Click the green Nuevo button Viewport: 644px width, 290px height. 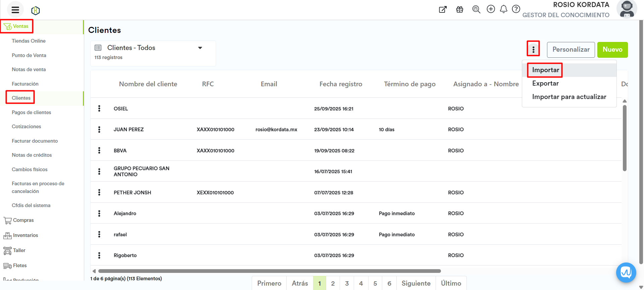point(612,50)
